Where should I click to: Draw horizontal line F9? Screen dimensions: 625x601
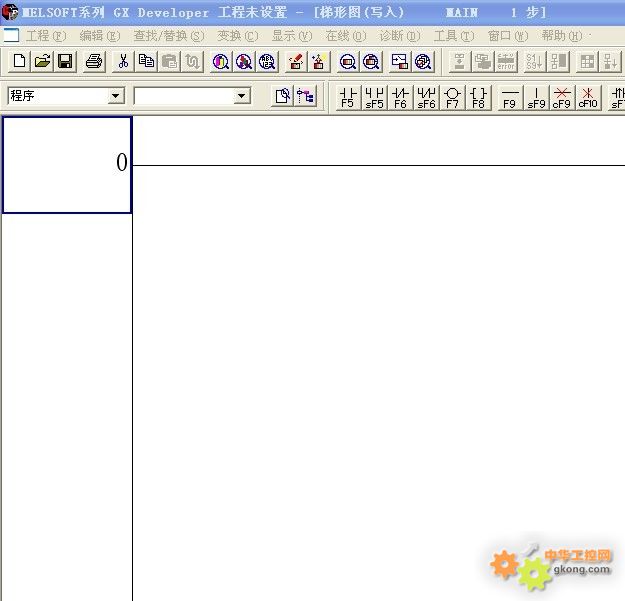tap(509, 97)
